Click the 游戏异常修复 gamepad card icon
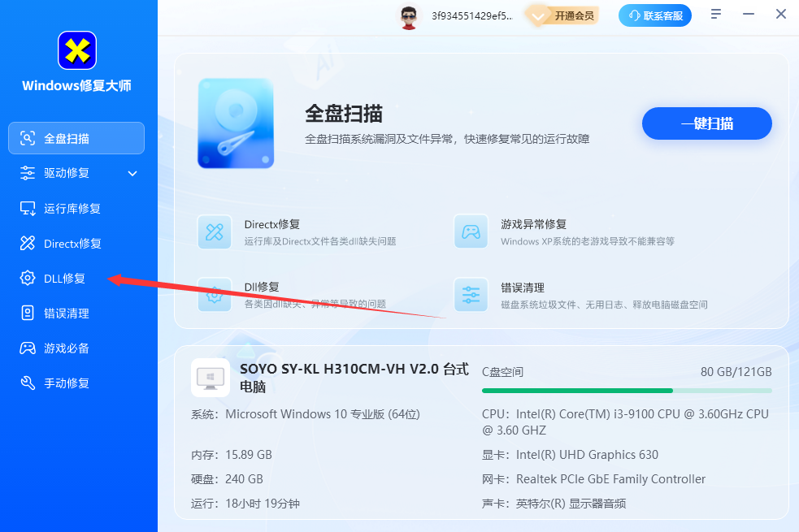 [x=471, y=232]
